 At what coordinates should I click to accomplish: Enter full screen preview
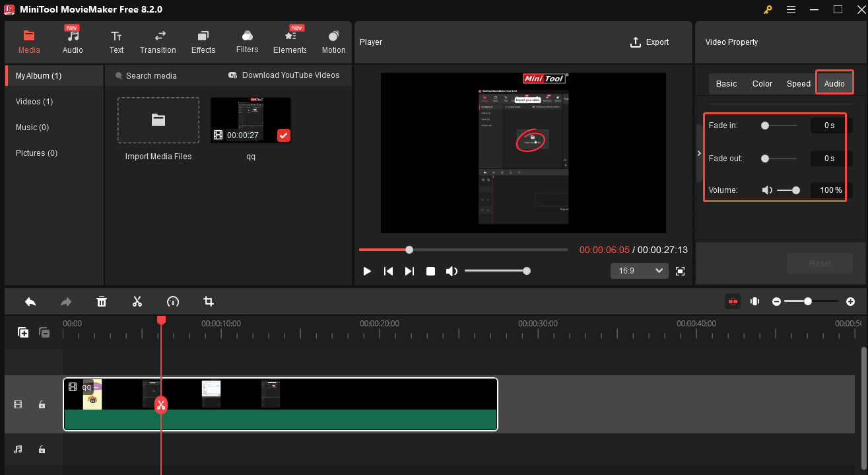(x=681, y=271)
